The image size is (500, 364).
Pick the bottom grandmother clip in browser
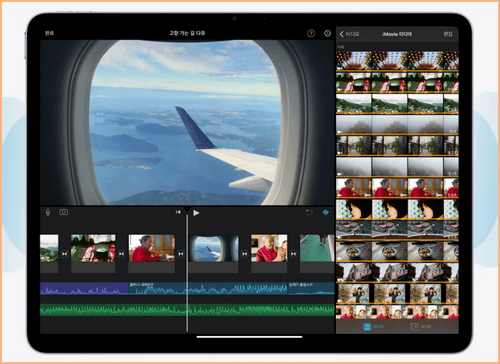click(x=397, y=312)
